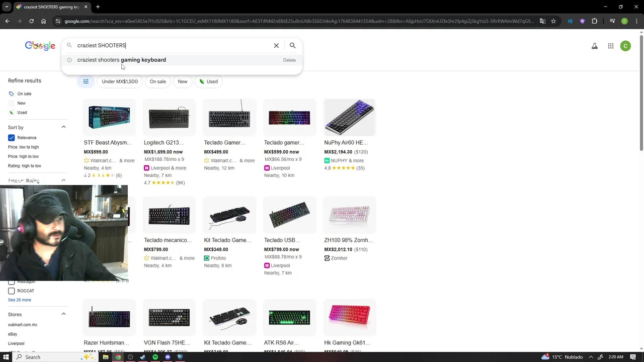The width and height of the screenshot is (644, 362).
Task: Refine results by Used in sidebar
Action: coord(22,113)
